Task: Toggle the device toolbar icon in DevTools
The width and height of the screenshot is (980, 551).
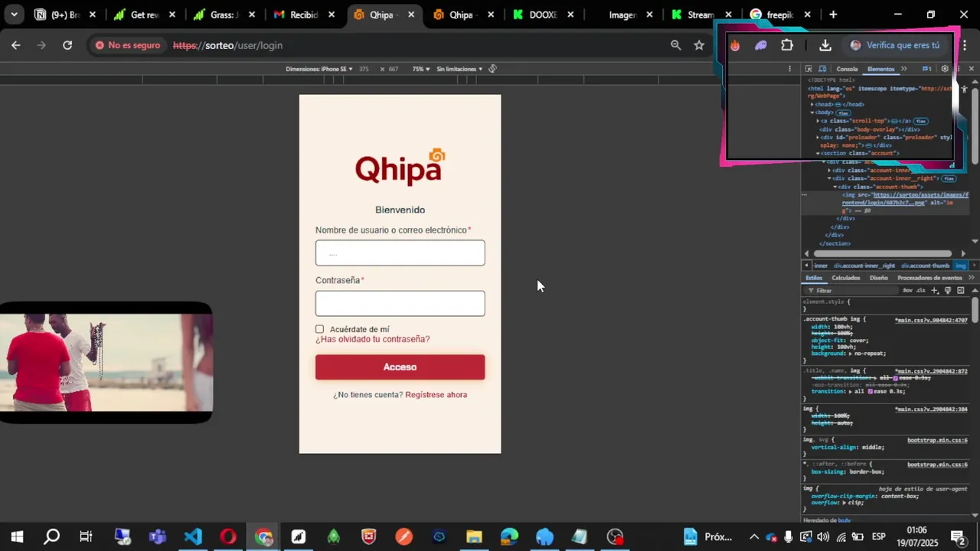Action: click(x=822, y=69)
